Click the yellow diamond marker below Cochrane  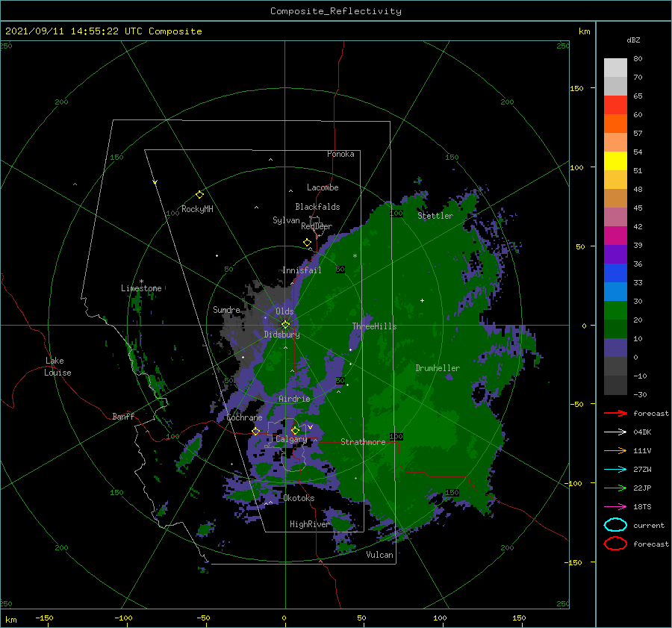[x=256, y=432]
